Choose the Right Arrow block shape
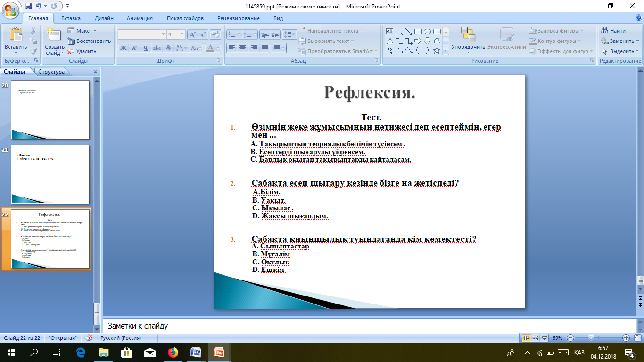644x362 pixels. [x=418, y=41]
